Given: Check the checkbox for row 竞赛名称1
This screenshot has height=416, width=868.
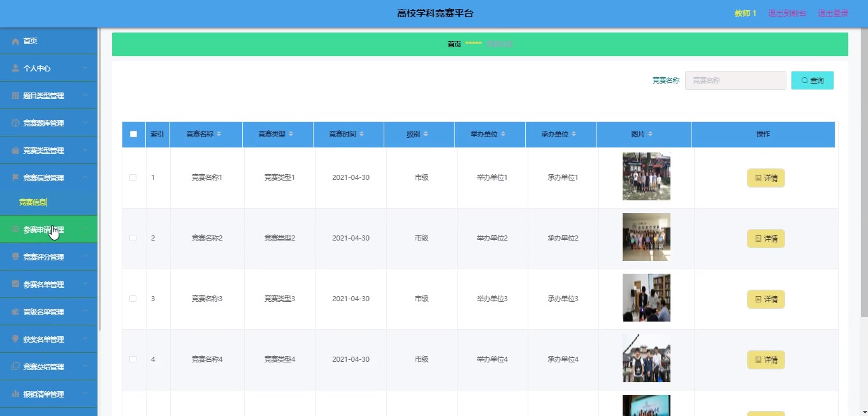Looking at the screenshot, I should (x=133, y=177).
